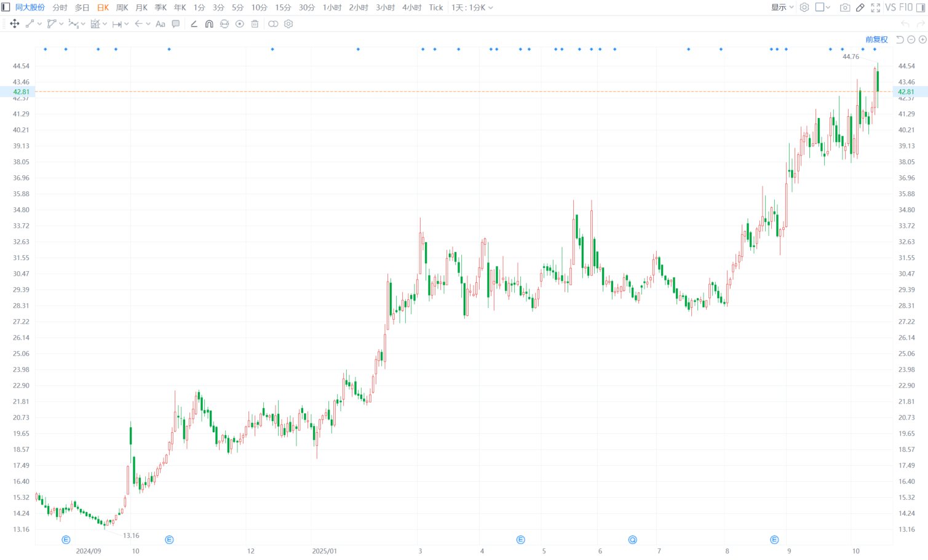Click the 前复权 adjustment link
The image size is (928, 560).
876,39
